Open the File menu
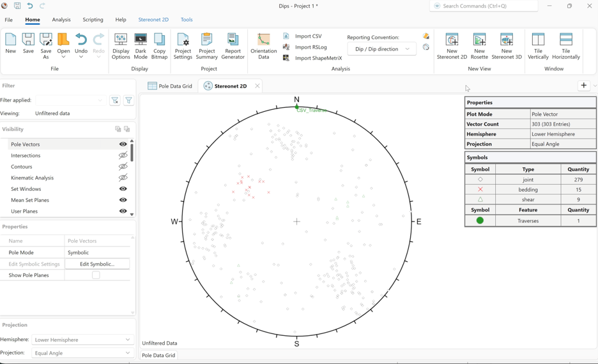This screenshot has height=364, width=598. [x=8, y=20]
